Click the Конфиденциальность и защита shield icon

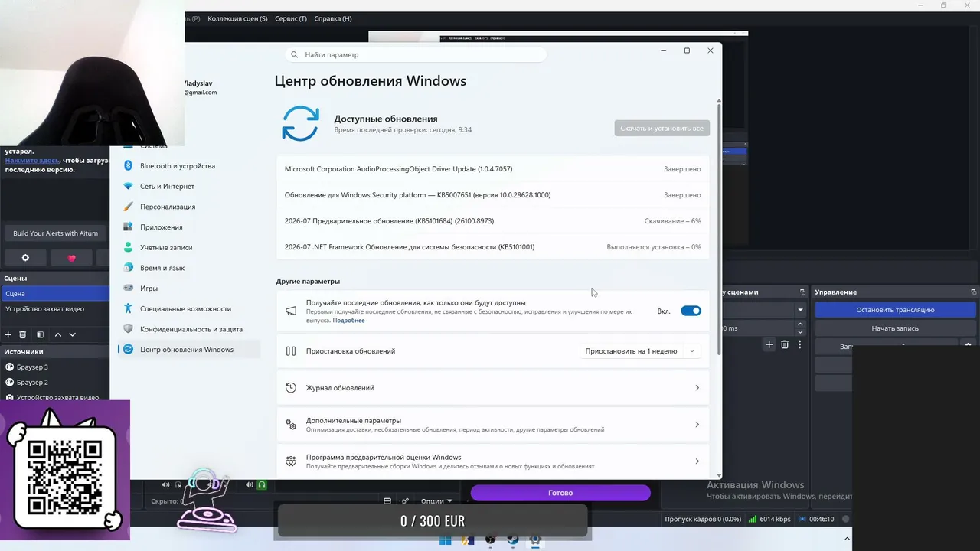click(128, 329)
